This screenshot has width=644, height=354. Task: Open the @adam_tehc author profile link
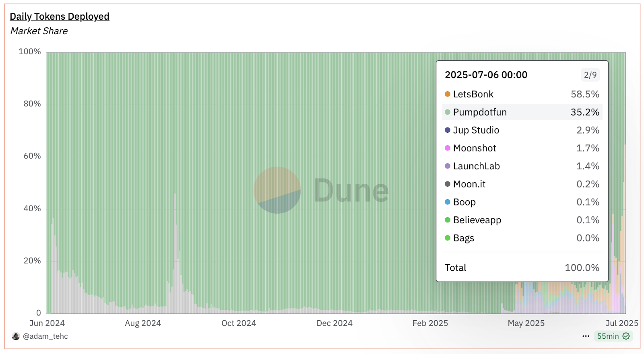pyautogui.click(x=45, y=336)
